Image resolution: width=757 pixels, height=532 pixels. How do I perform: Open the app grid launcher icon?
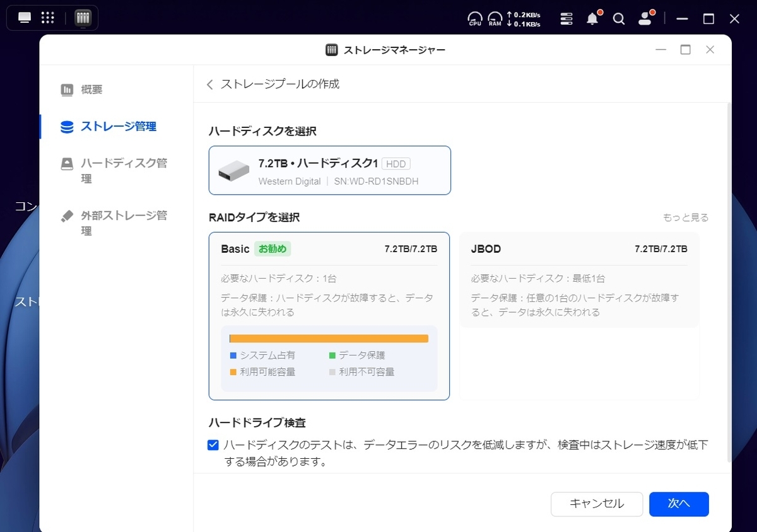tap(48, 18)
